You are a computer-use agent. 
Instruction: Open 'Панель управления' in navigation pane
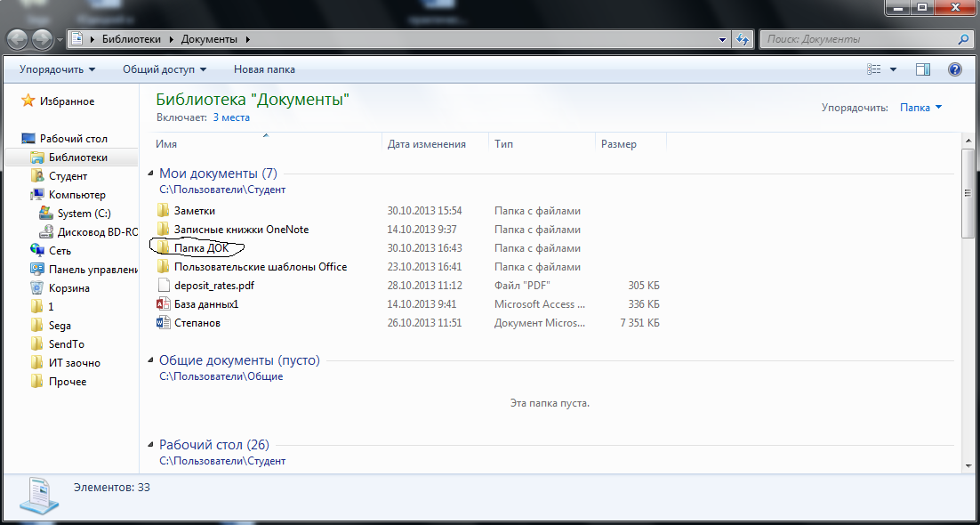[x=84, y=270]
